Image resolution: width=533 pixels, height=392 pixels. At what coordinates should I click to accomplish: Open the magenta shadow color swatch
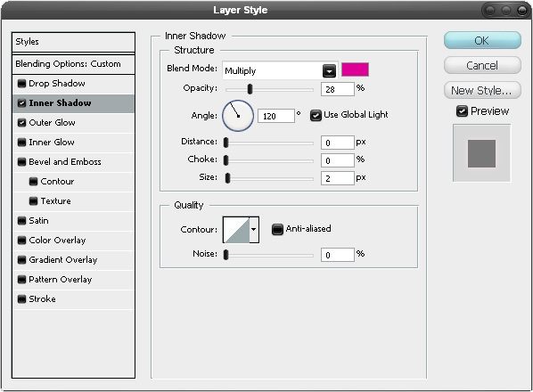[x=355, y=69]
